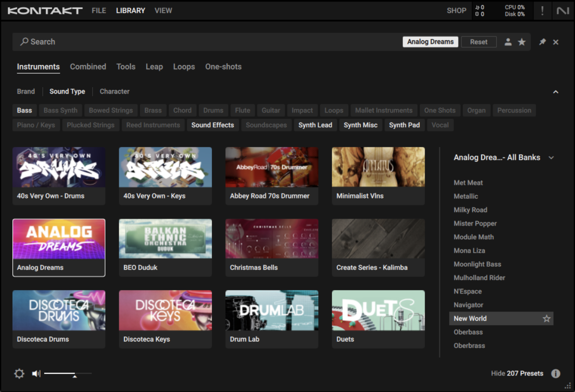Image resolution: width=575 pixels, height=392 pixels.
Task: Toggle the Sound Effects tag
Action: 213,125
